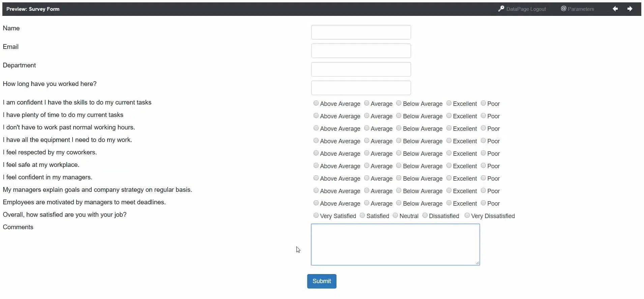The image size is (644, 299).
Task: Focus the Email input box
Action: 361,51
